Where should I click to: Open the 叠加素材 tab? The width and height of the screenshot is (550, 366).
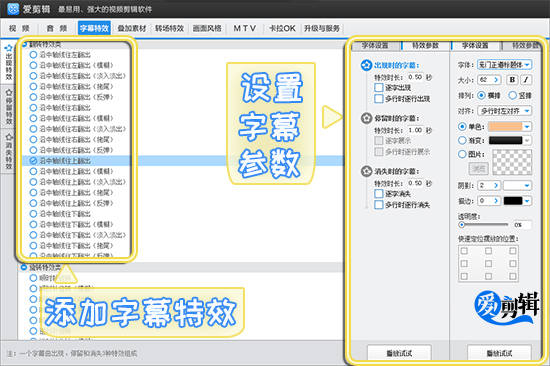(x=132, y=28)
